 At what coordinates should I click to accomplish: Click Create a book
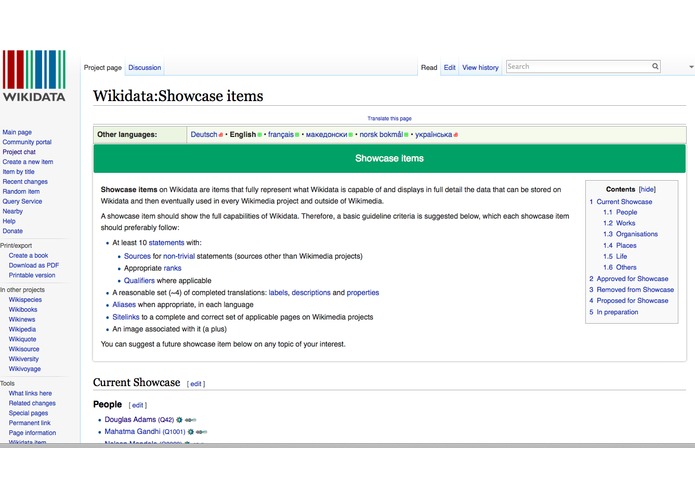click(28, 255)
